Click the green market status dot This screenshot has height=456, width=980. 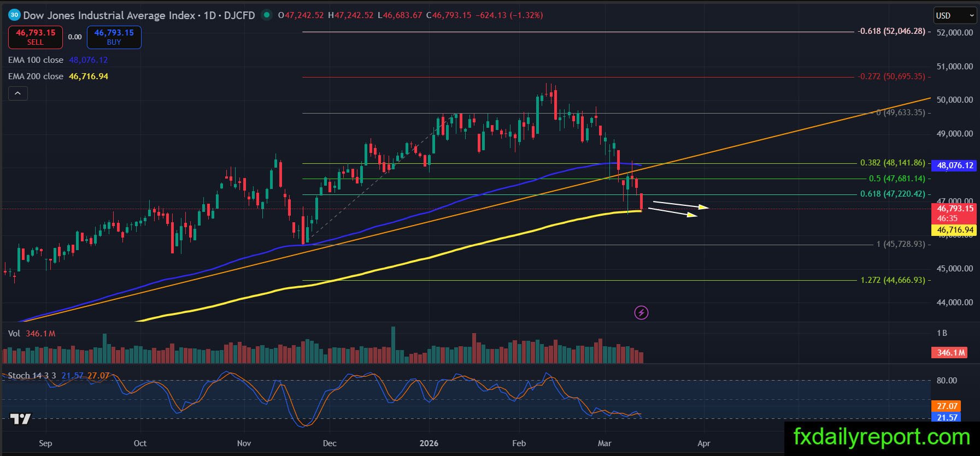[267, 15]
